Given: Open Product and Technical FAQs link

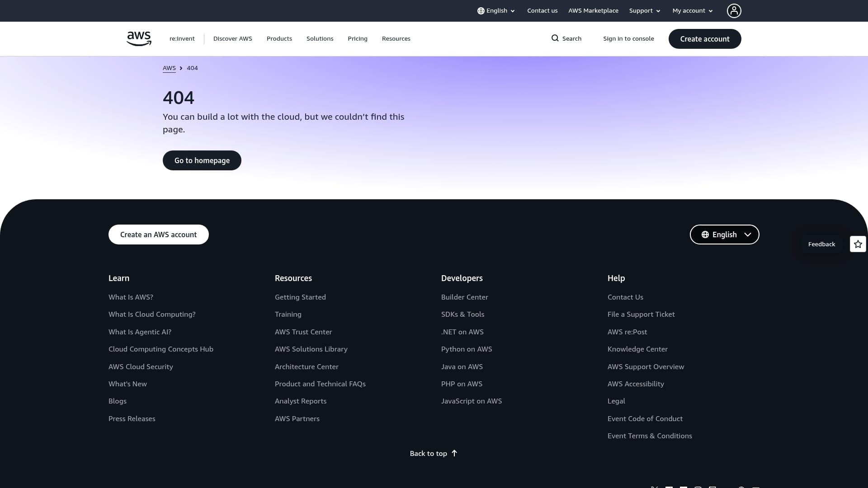Looking at the screenshot, I should (320, 384).
